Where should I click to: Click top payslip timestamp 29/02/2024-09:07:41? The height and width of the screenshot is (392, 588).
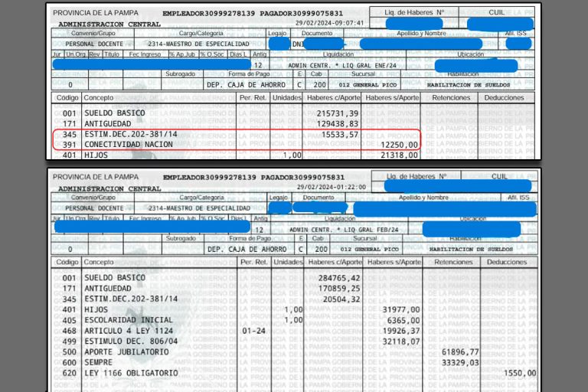coord(330,23)
